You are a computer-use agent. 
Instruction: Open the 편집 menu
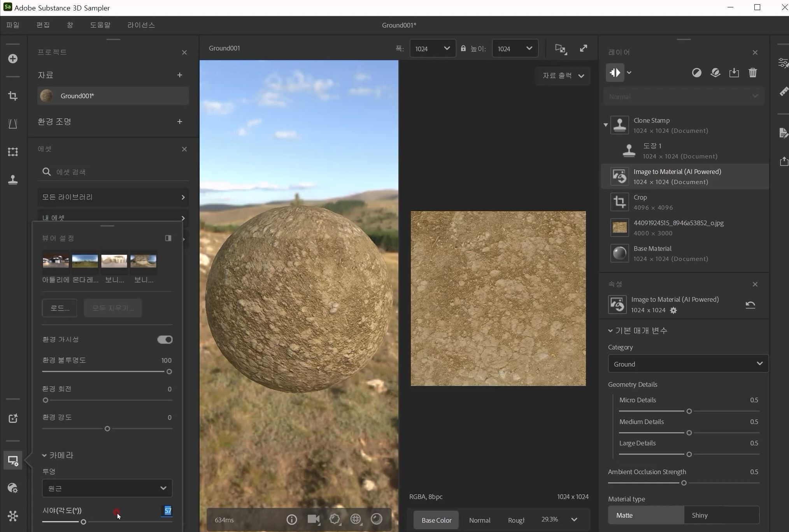[x=43, y=25]
